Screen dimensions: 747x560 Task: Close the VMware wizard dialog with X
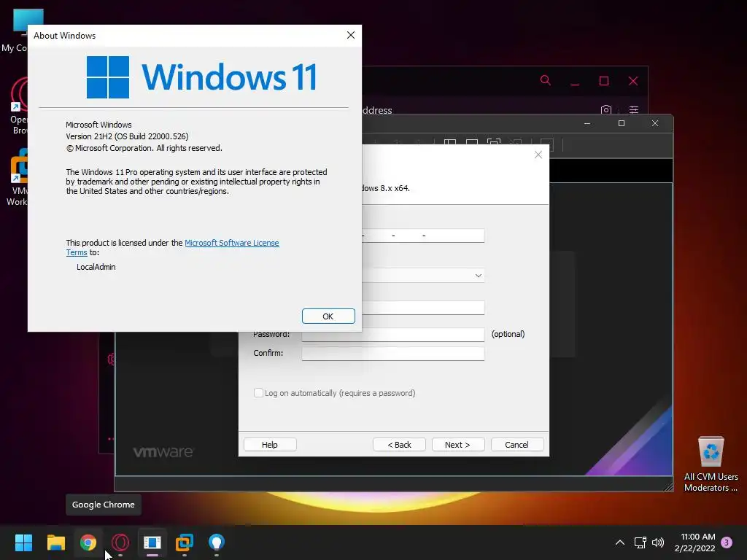pyautogui.click(x=538, y=155)
